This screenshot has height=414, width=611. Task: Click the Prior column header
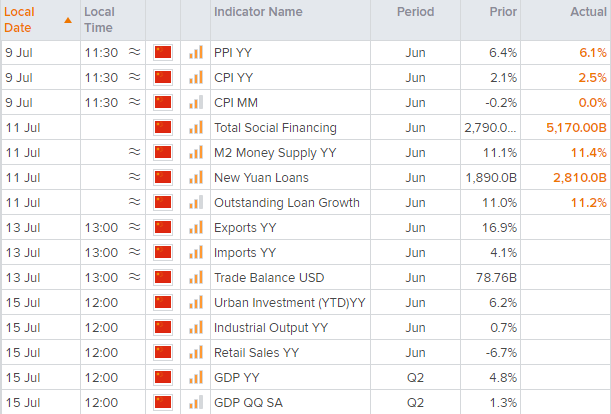pyautogui.click(x=501, y=12)
